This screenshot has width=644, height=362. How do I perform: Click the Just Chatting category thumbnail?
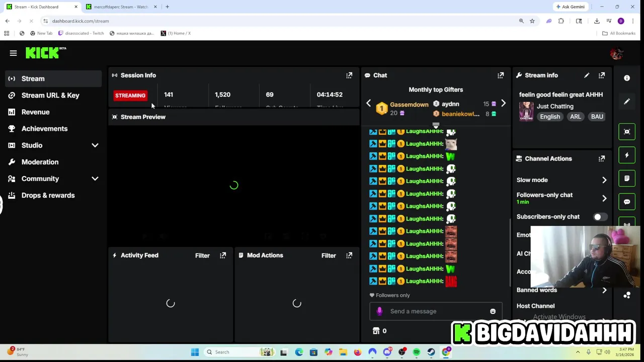(526, 111)
